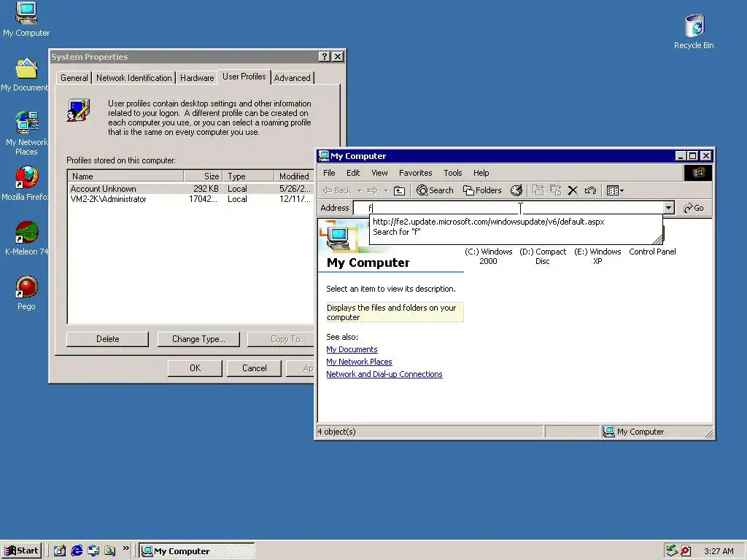Select the (E:) Windows XP drive
Viewport: 747px width, 560px height.
pos(597,256)
